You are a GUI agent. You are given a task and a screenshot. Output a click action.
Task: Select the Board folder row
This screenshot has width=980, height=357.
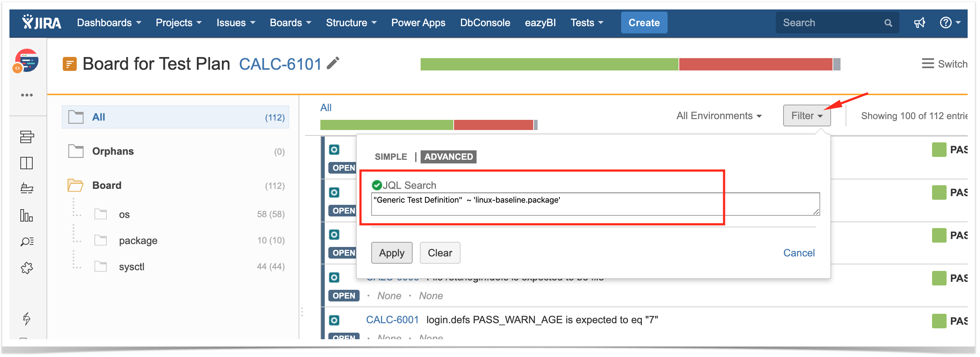175,186
